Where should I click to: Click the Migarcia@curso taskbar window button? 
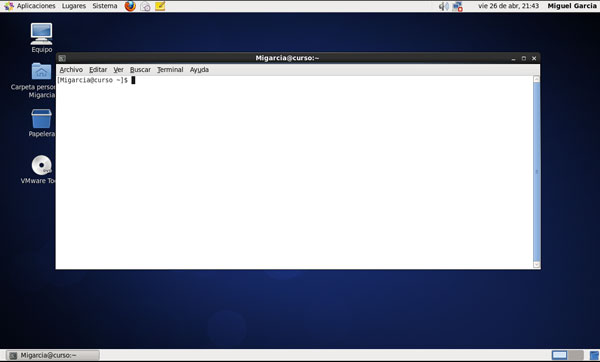coord(53,355)
